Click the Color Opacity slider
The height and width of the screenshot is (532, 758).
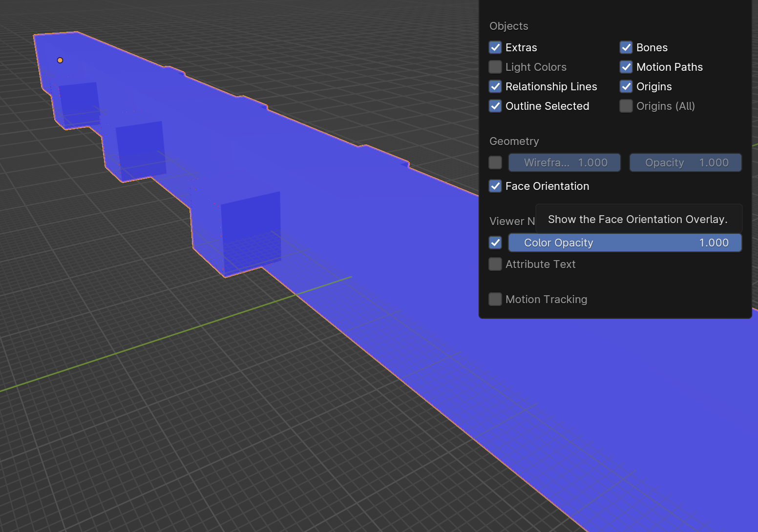(x=625, y=243)
